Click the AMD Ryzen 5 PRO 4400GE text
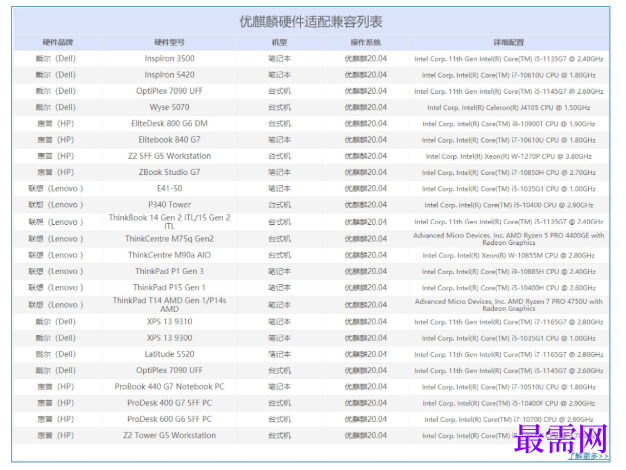The image size is (626, 470). coord(509,239)
